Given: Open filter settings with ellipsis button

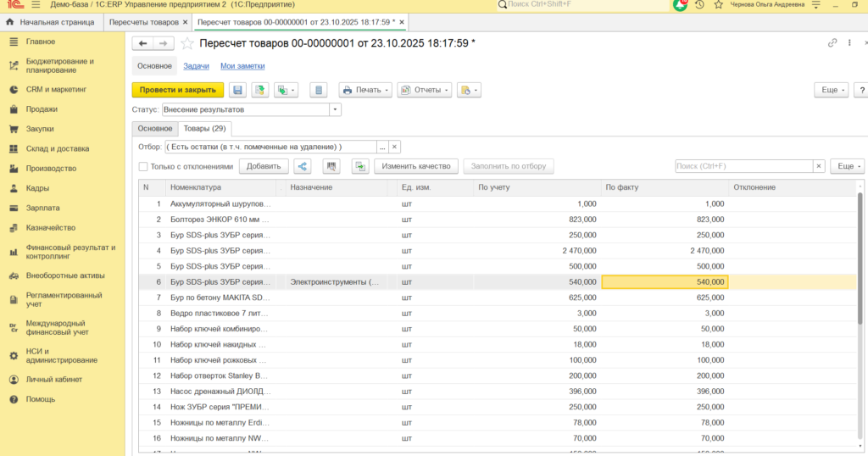Looking at the screenshot, I should [382, 147].
